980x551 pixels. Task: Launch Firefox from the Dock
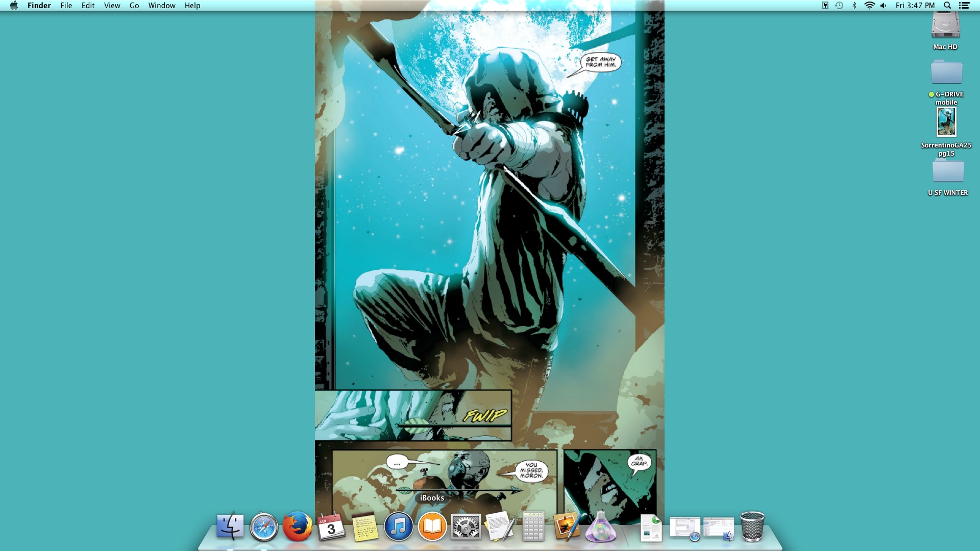click(298, 527)
